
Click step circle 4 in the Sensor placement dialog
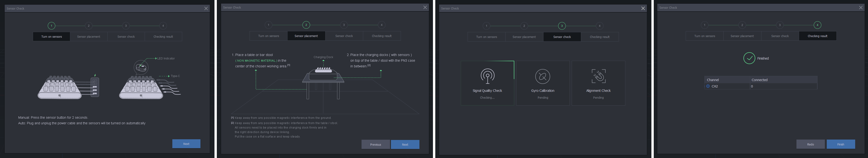tap(381, 25)
